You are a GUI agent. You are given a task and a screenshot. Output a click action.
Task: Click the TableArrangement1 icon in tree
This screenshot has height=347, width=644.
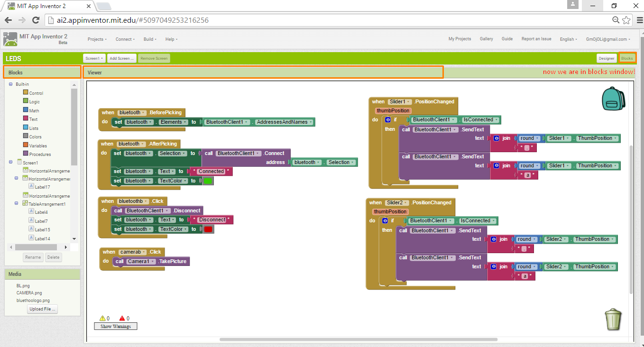pyautogui.click(x=25, y=203)
